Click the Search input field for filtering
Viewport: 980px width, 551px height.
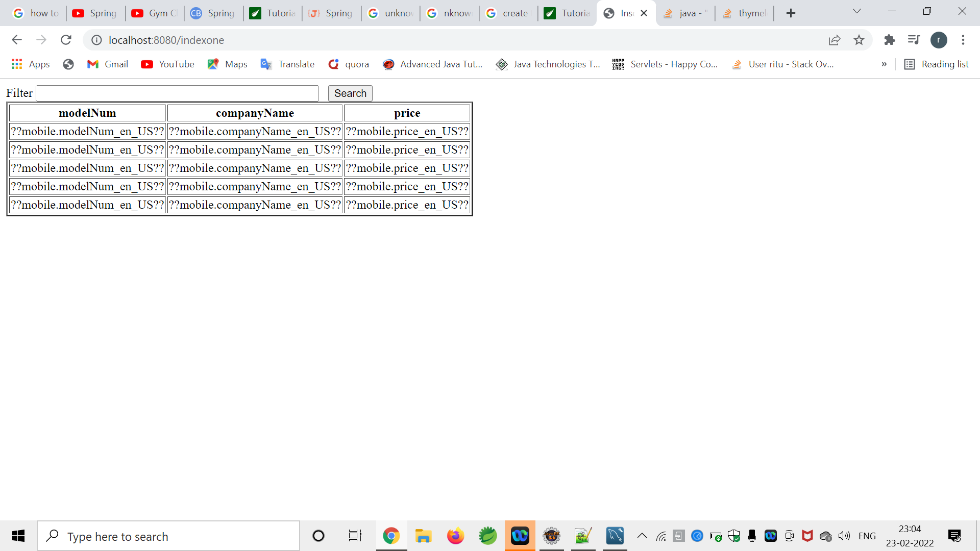[178, 93]
